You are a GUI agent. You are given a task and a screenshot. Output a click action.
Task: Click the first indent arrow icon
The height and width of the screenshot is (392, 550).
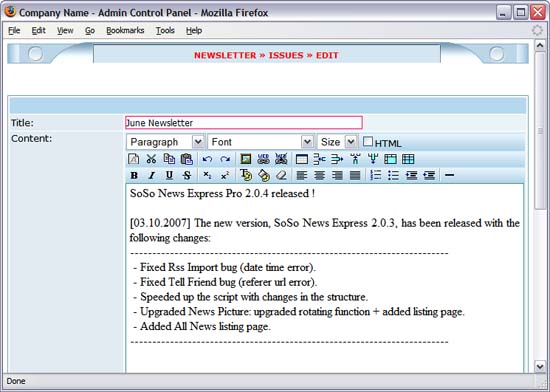coord(411,175)
